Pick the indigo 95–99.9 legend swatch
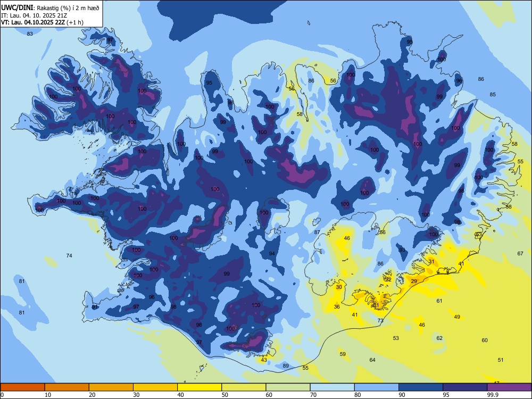This screenshot has height=399, width=532. click(x=465, y=387)
